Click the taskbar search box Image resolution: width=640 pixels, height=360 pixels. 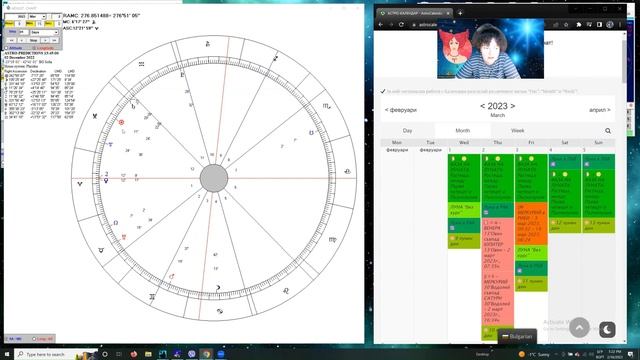click(x=56, y=354)
